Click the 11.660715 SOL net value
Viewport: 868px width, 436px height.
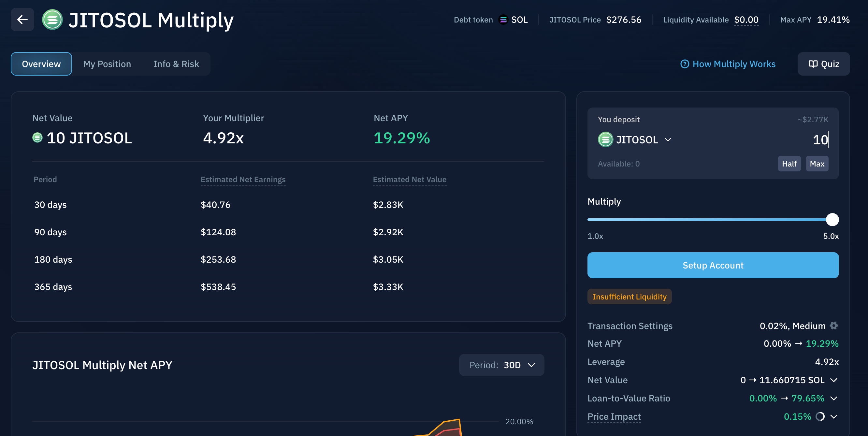coord(792,380)
